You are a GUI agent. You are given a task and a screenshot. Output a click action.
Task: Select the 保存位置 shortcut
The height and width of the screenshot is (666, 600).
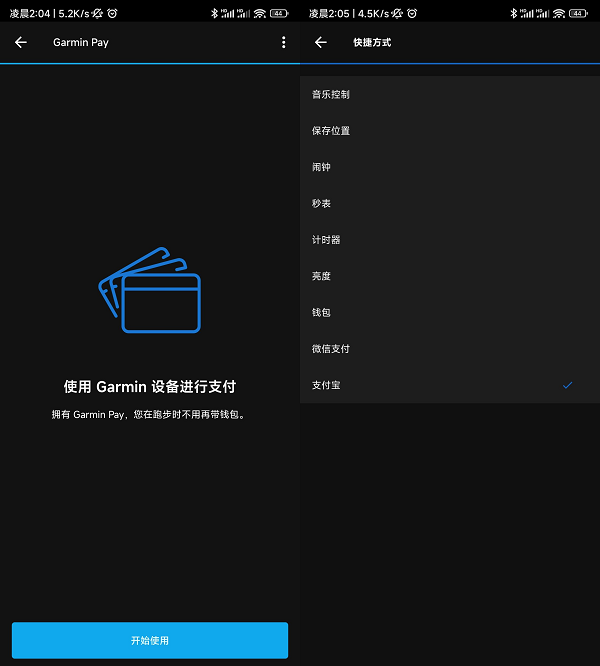pos(450,130)
